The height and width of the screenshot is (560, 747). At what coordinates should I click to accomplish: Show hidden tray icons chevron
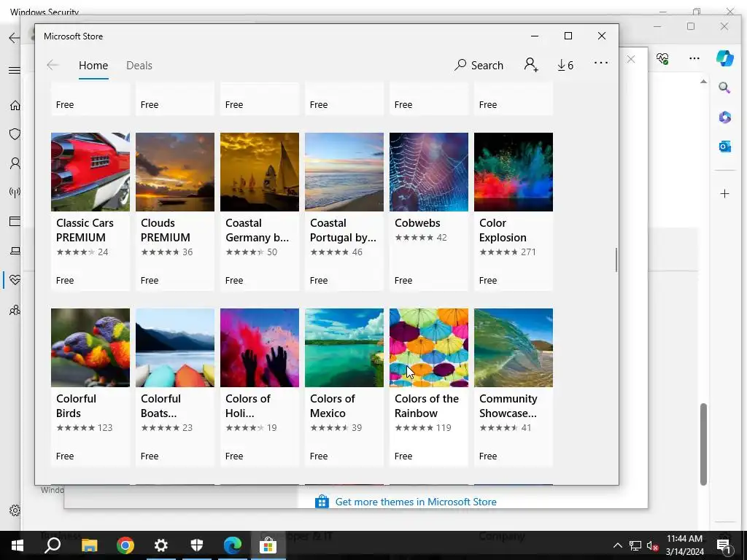click(617, 545)
